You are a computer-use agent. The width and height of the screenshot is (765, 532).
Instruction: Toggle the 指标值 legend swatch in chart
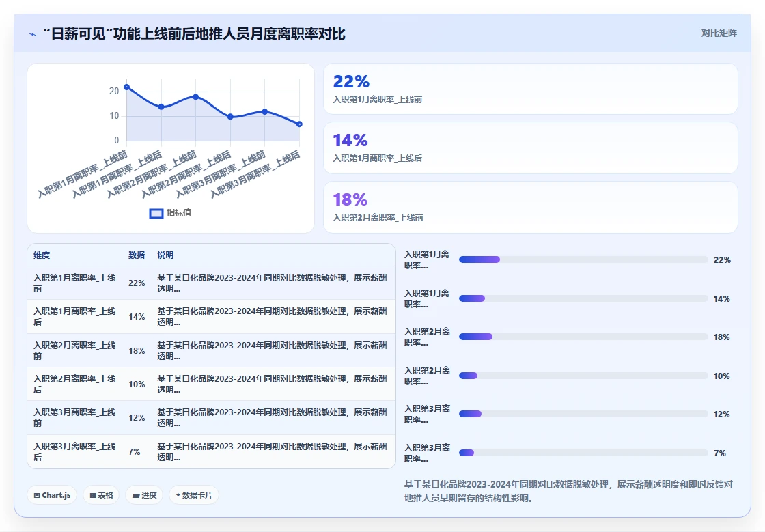click(x=156, y=213)
